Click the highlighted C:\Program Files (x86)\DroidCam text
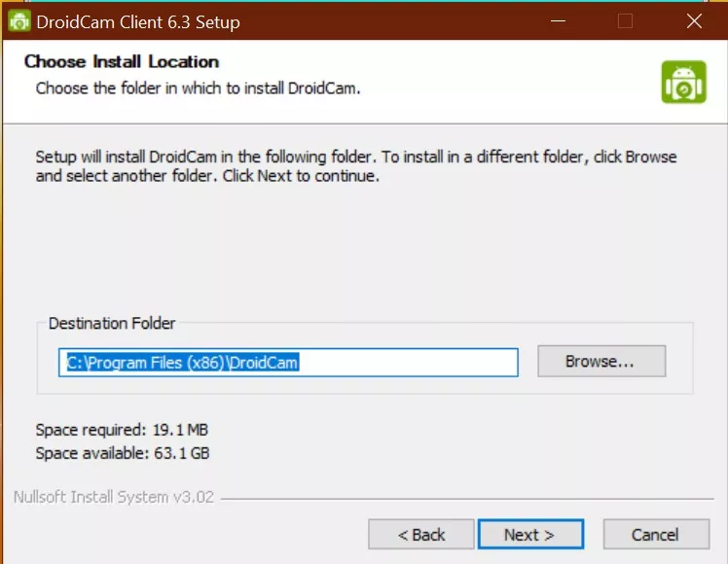728x564 pixels. (181, 363)
